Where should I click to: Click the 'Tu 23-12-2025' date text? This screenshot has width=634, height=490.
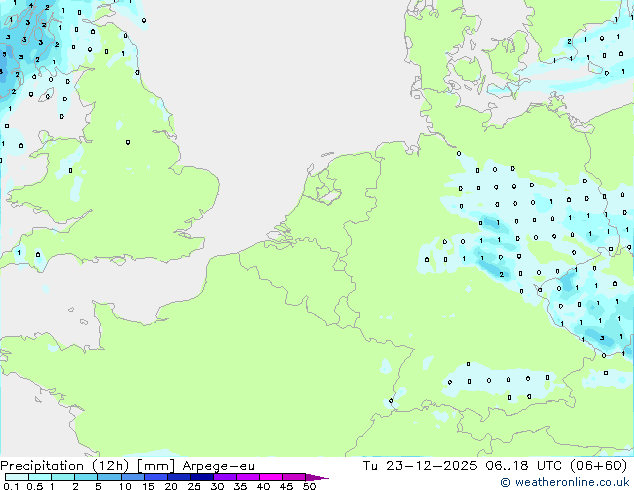point(420,465)
